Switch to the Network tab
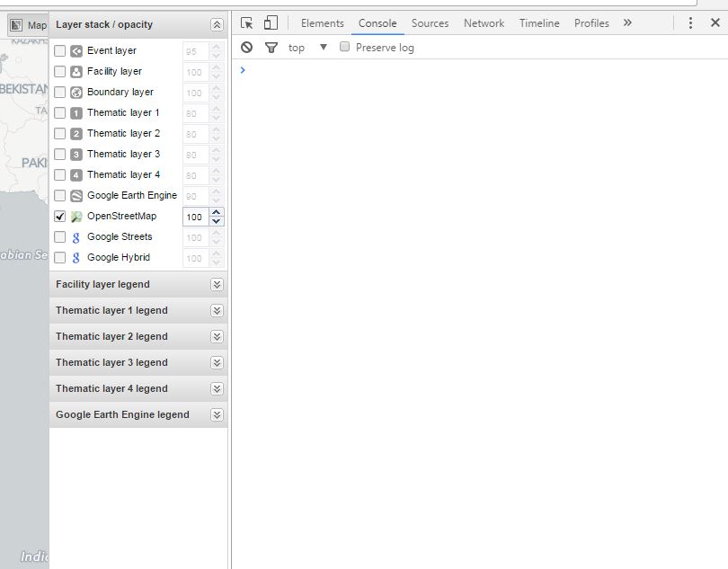Image resolution: width=728 pixels, height=569 pixels. tap(484, 23)
